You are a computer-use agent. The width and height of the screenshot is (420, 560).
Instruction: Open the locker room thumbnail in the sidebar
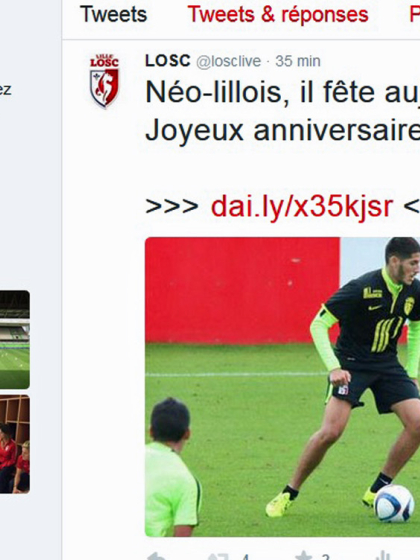pyautogui.click(x=15, y=444)
